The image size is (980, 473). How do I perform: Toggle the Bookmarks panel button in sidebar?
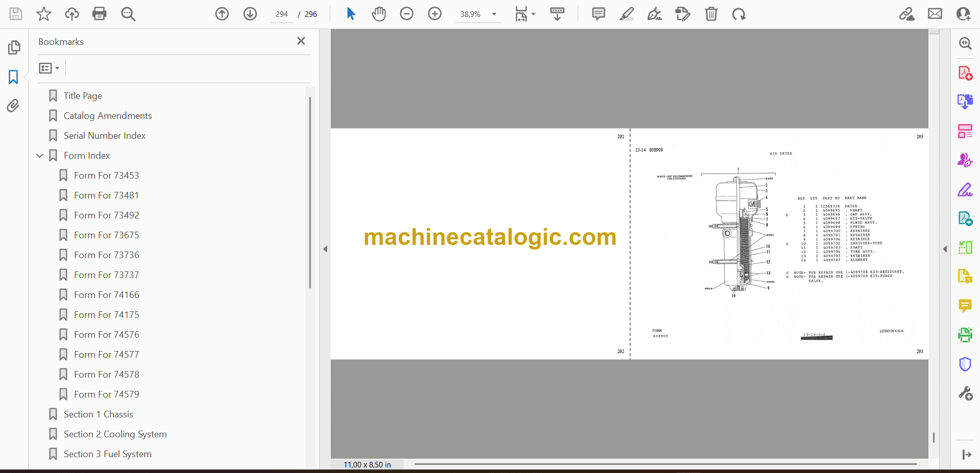(13, 77)
